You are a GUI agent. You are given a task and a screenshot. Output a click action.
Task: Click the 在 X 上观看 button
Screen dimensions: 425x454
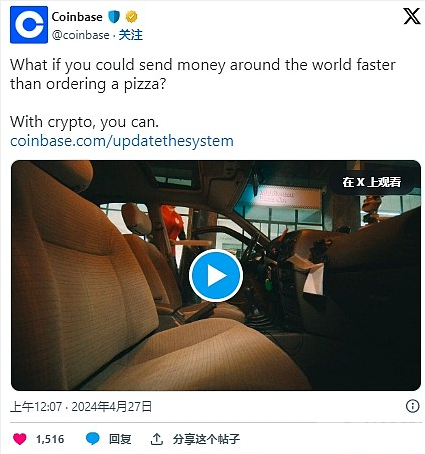pos(371,182)
